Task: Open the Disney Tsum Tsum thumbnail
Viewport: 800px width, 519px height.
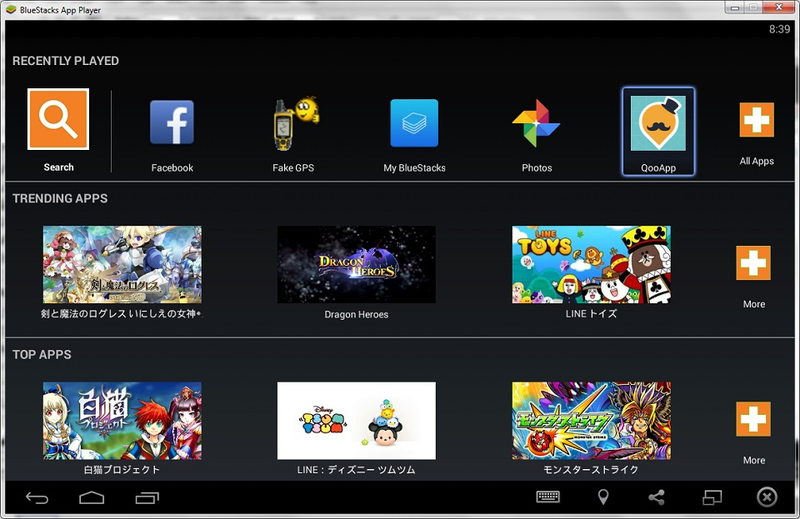Action: [356, 421]
